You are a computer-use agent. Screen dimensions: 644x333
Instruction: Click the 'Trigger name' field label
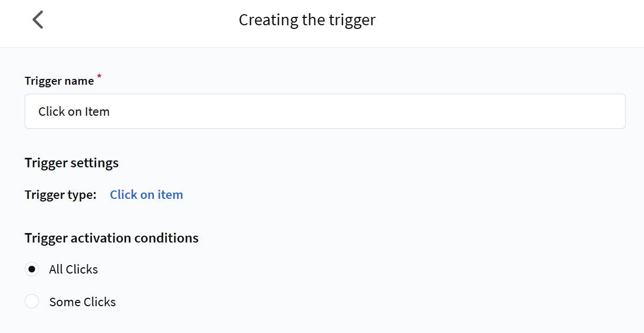click(59, 81)
